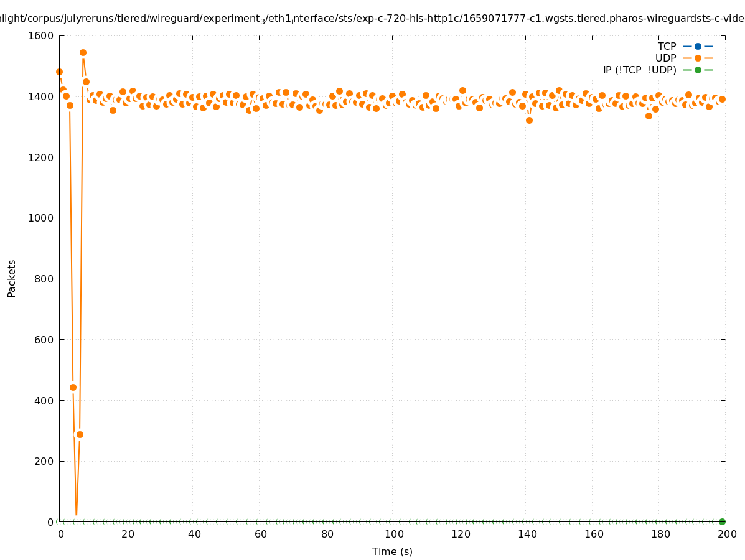
Task: Select the IP (!TCP !UDP) legend label
Action: (x=639, y=70)
